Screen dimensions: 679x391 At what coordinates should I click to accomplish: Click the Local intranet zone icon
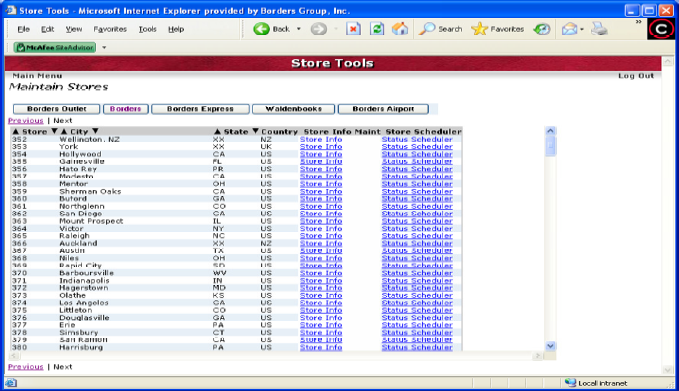[570, 383]
